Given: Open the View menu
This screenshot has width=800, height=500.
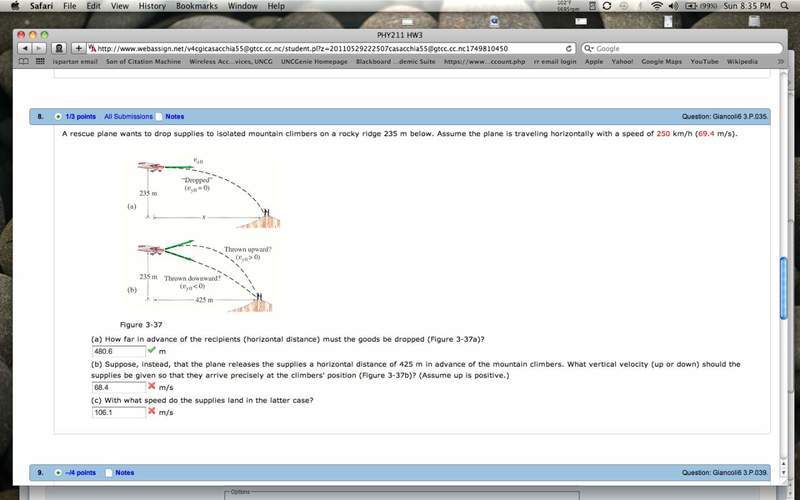Looking at the screenshot, I should click(x=120, y=6).
